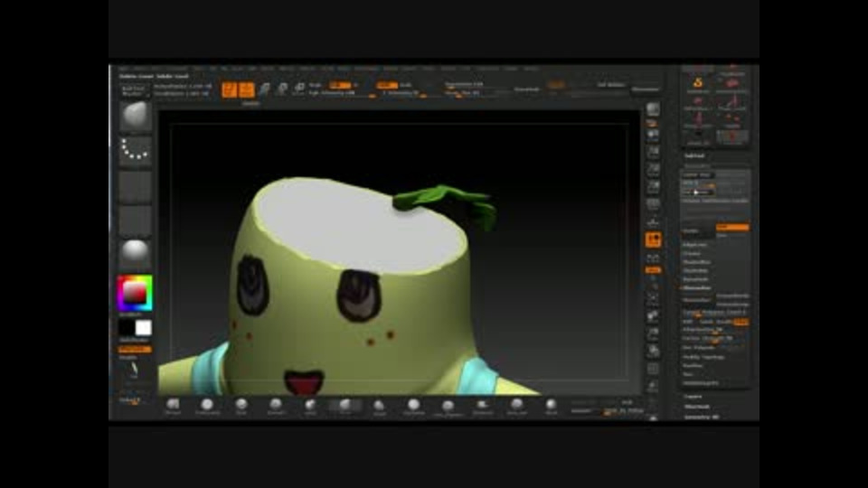Toggle the orange Zadd button

pos(386,85)
